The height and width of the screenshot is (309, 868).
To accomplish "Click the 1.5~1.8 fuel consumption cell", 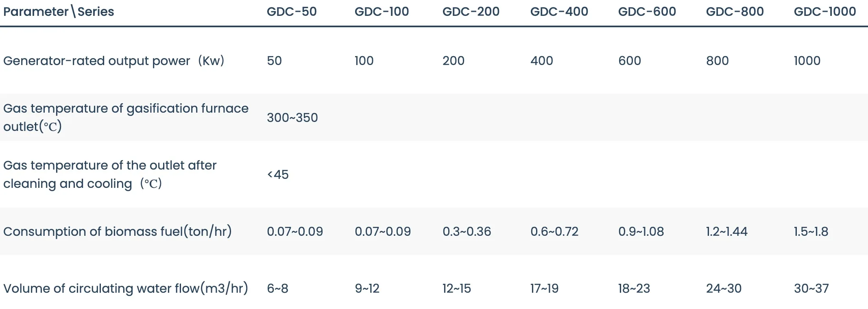I will 811,232.
